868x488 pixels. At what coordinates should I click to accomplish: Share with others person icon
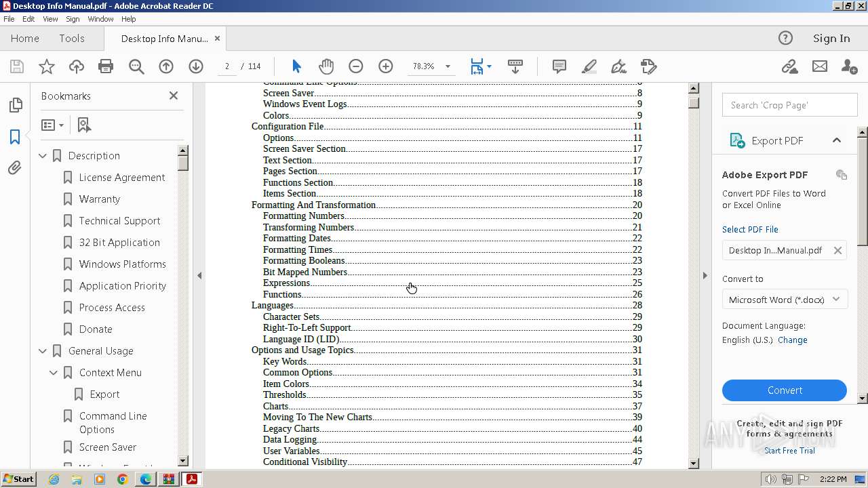[849, 66]
